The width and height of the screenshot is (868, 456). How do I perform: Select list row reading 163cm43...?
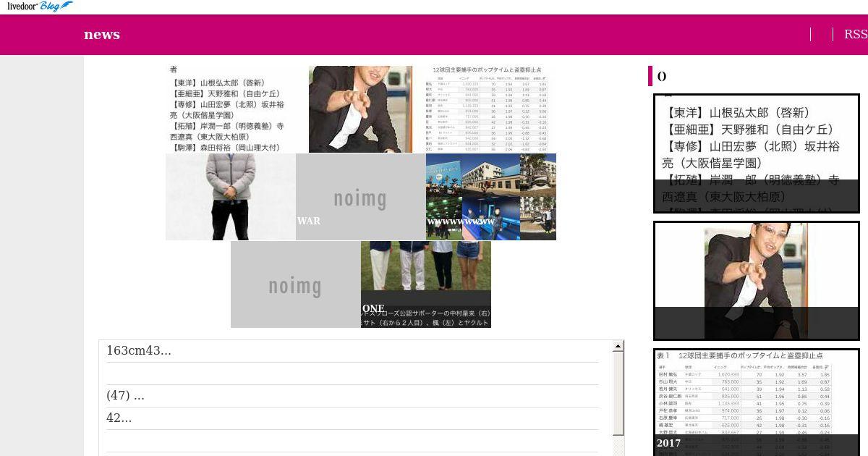tap(352, 351)
